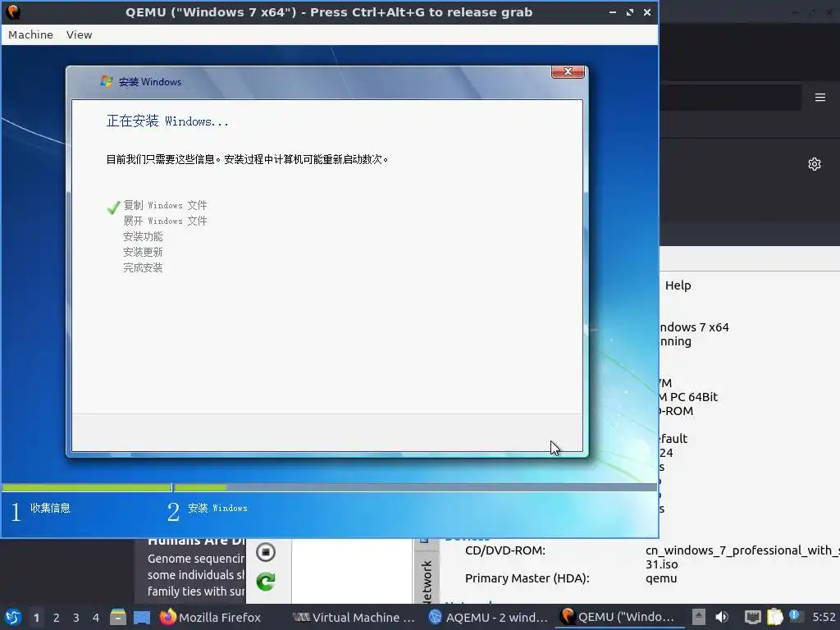Image resolution: width=840 pixels, height=630 pixels.
Task: Switch to workspace 2 in the pager
Action: coord(57,618)
